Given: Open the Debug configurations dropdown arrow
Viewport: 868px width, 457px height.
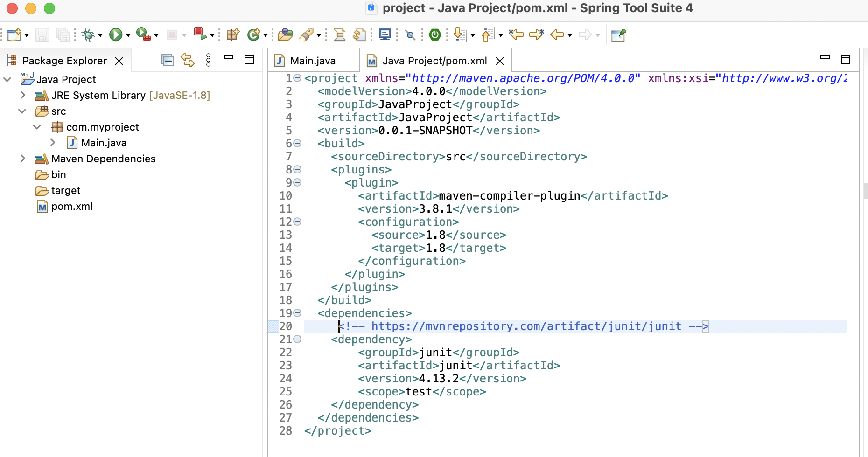Looking at the screenshot, I should 100,35.
